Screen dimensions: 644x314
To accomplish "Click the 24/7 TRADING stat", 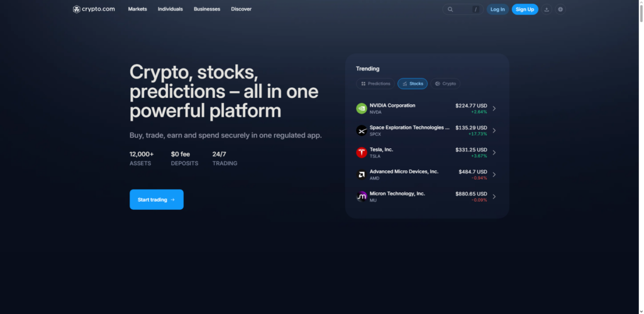I will [225, 159].
